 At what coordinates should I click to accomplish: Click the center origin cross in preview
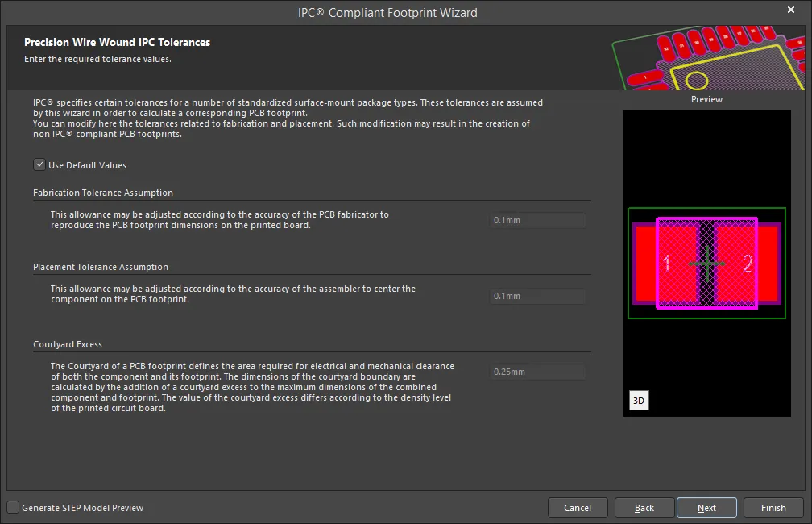(707, 264)
